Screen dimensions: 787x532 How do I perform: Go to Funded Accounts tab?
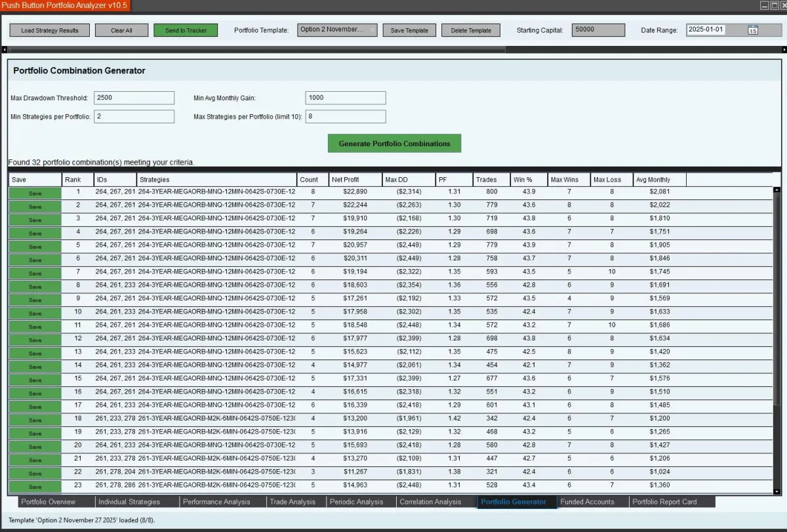pos(587,502)
